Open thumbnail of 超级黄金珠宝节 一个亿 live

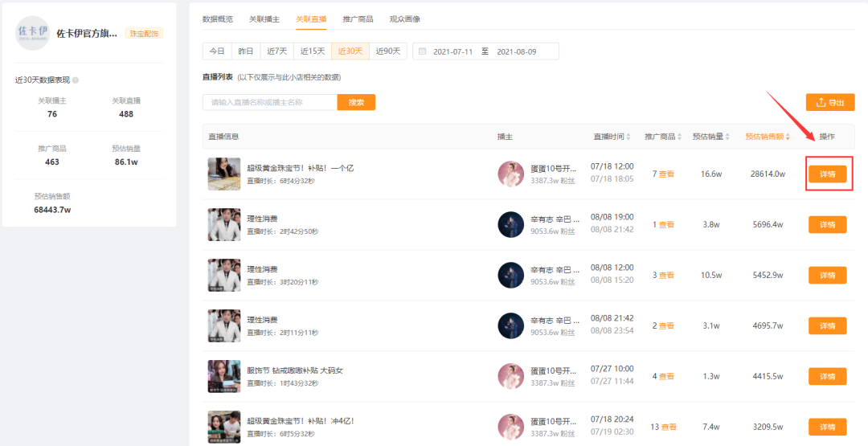coord(224,174)
